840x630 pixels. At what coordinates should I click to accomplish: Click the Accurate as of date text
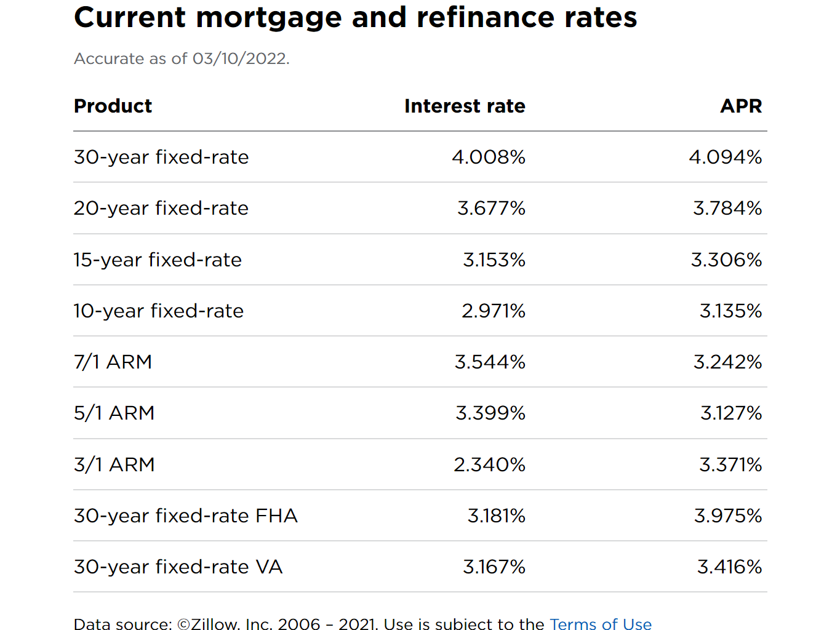click(182, 58)
